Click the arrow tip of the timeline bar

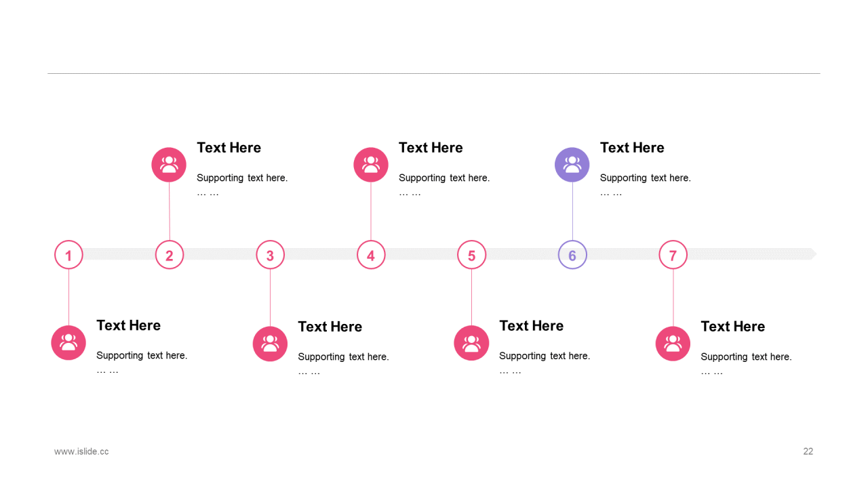pyautogui.click(x=812, y=254)
